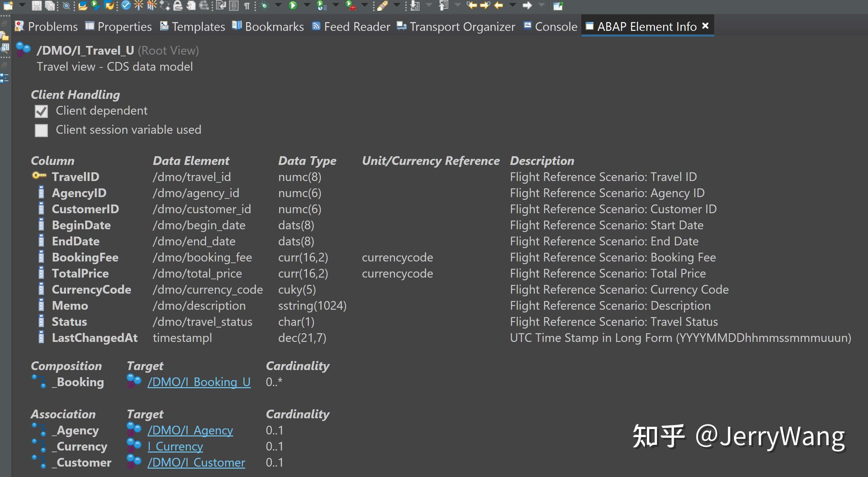Follow the /DMO/I_Booking_U composition target link

coord(199,382)
